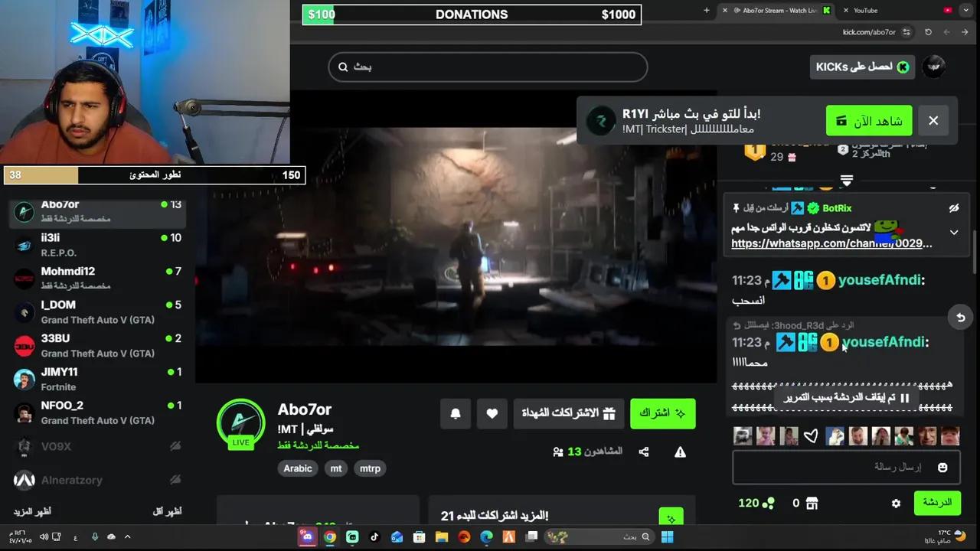Click the mtrp tag
The image size is (980, 551).
[370, 468]
